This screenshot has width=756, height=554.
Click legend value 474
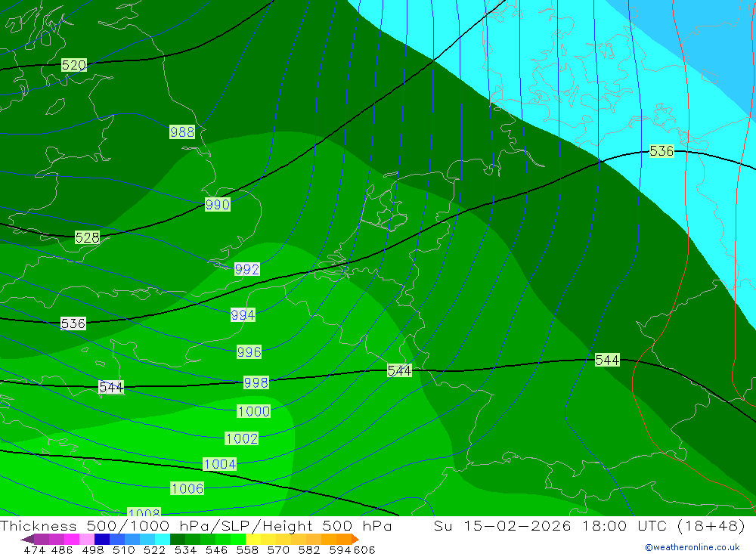tap(34, 550)
